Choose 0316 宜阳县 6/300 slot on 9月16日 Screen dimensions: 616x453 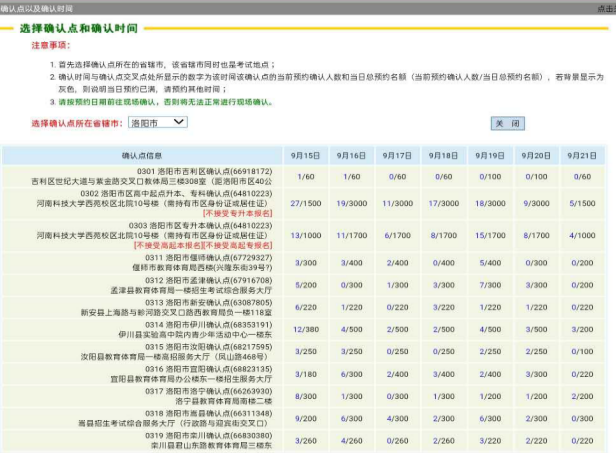[352, 373]
